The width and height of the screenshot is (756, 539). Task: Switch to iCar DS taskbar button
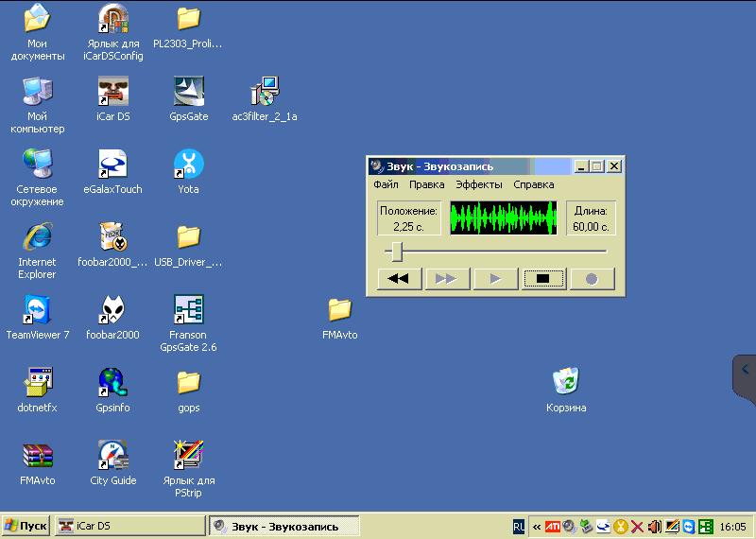(129, 526)
